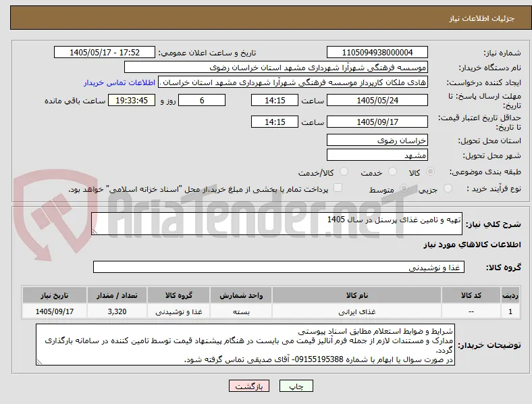532x404 pixels.
Task: Open the اطلاعات تماس خریدار link
Action: (119, 82)
